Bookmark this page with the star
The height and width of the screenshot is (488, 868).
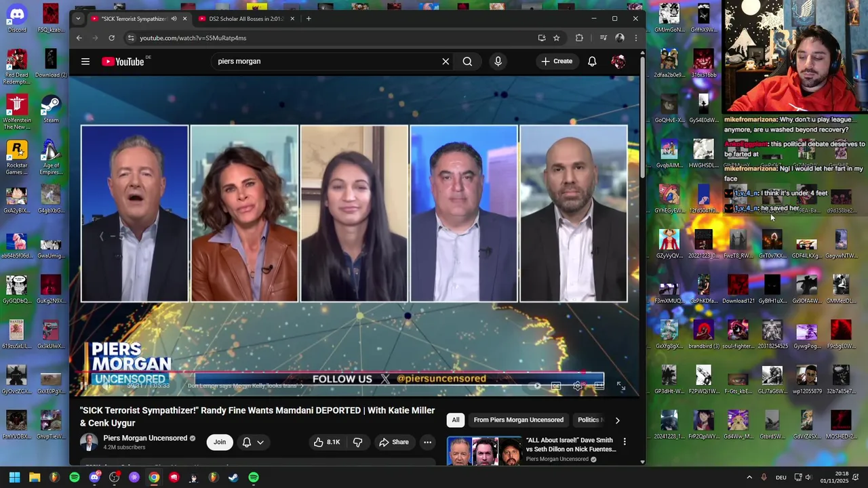(x=556, y=38)
